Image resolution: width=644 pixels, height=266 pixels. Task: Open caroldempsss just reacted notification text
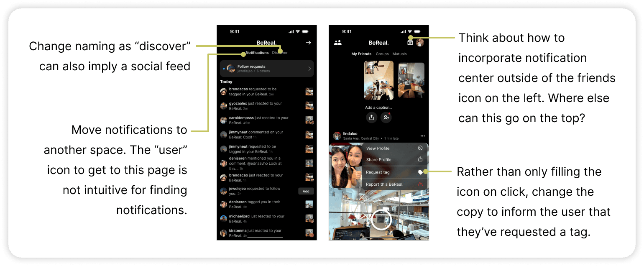point(259,120)
